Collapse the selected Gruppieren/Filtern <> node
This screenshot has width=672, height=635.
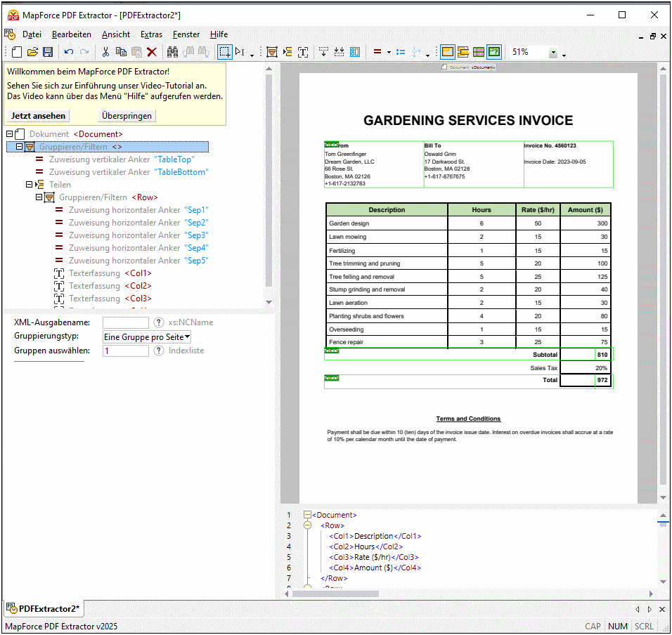19,146
